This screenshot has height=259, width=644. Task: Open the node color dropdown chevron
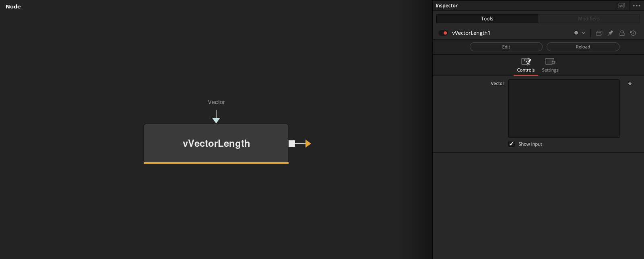pos(584,33)
